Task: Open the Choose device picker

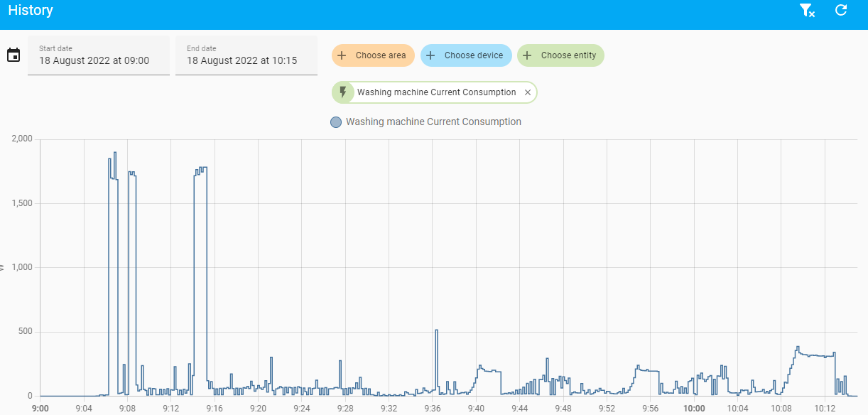Action: click(466, 55)
